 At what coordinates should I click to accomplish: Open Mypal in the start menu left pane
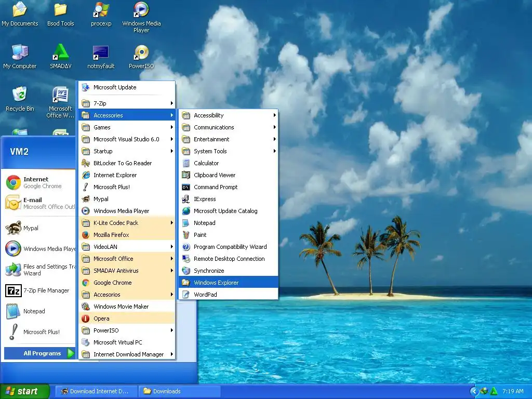click(38, 228)
